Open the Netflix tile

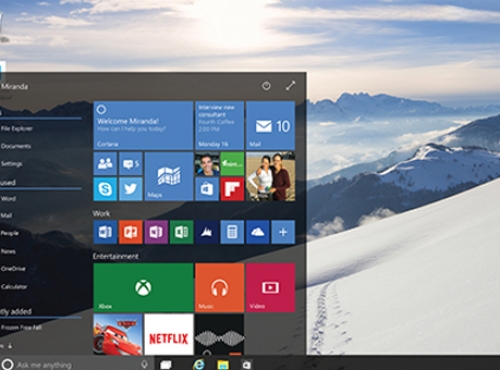[169, 335]
